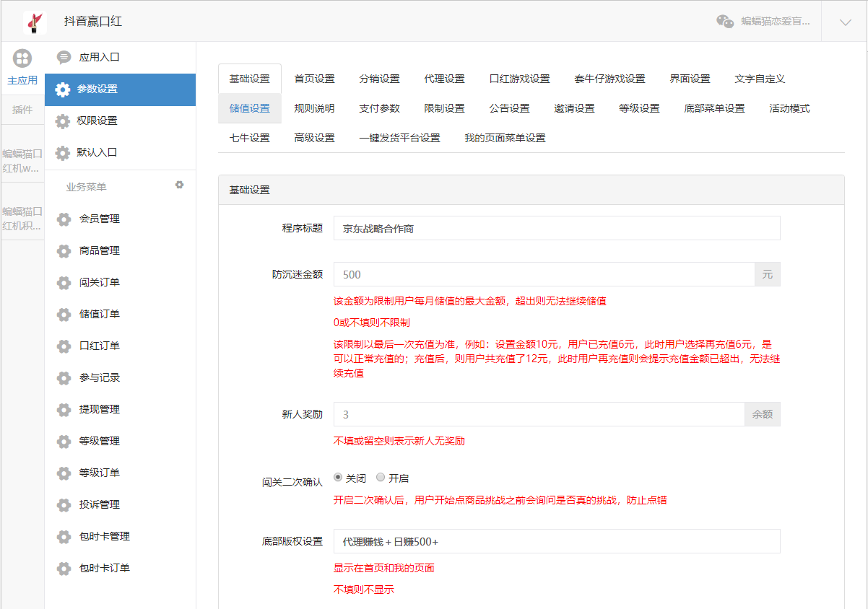
Task: Open 高级设置 tab
Action: point(314,138)
